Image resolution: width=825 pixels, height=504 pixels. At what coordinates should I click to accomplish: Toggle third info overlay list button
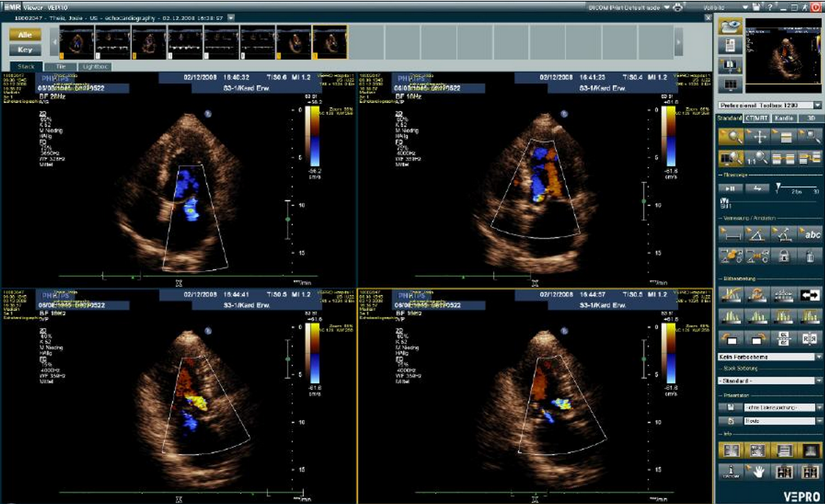point(784,450)
